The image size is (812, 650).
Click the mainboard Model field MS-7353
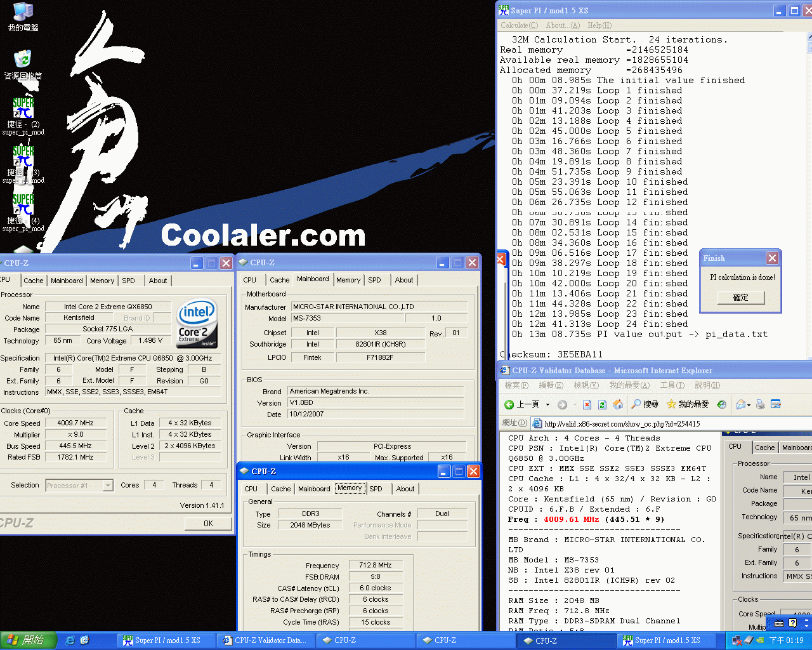348,318
